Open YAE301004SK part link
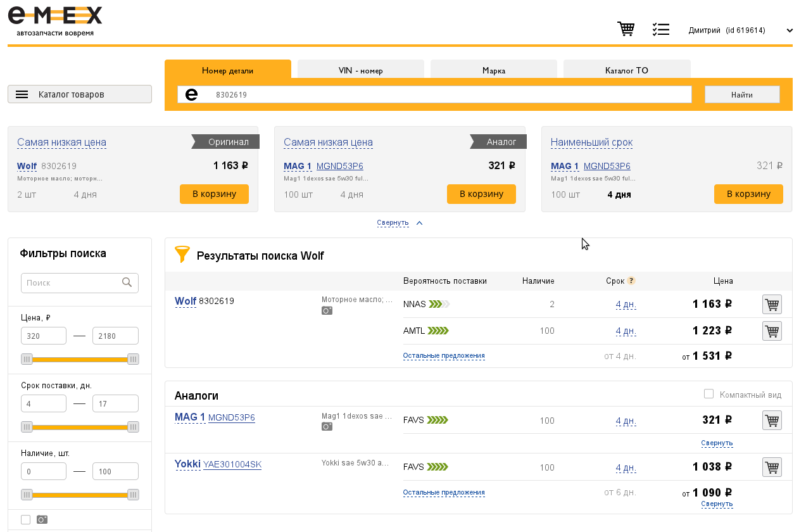Image resolution: width=806 pixels, height=532 pixels. click(232, 464)
